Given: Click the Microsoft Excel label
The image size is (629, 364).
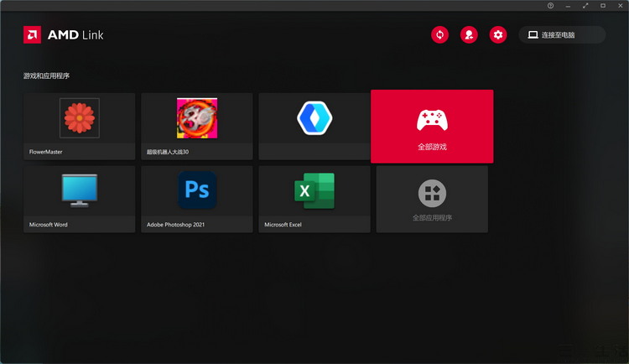Looking at the screenshot, I should tap(283, 225).
